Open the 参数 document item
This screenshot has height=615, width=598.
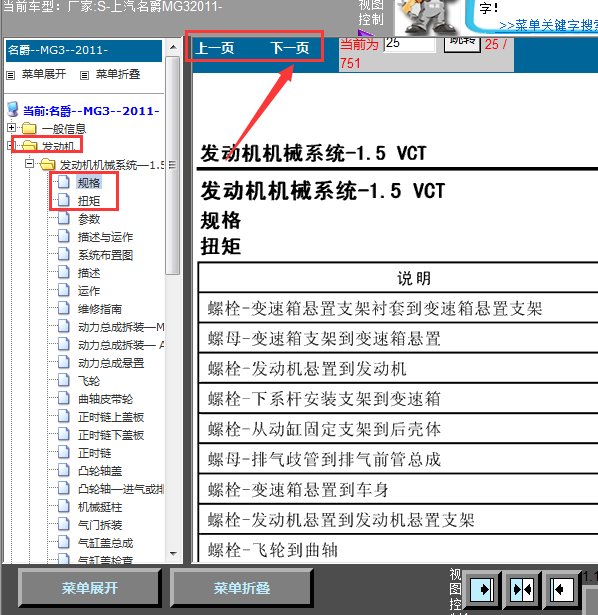tap(89, 219)
